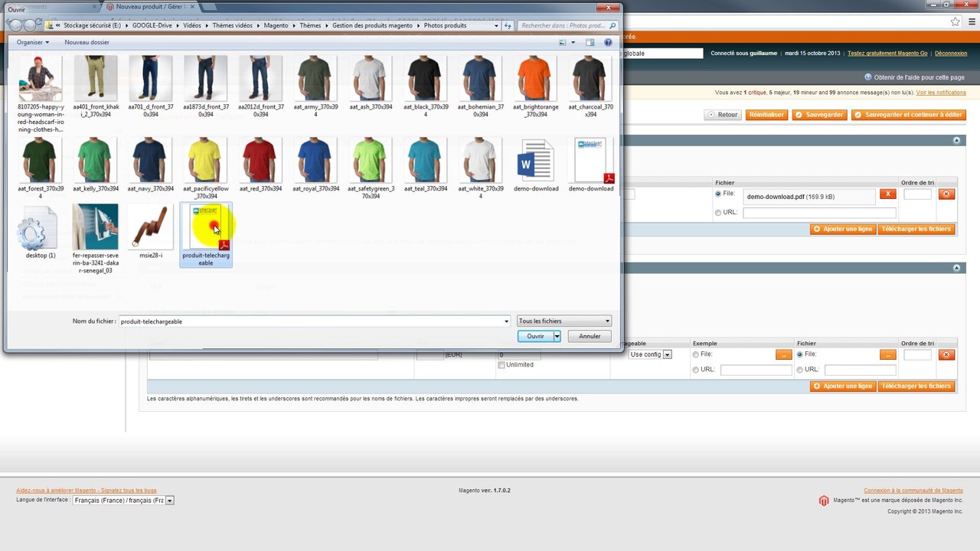Screen dimensions: 980x551
Task: Select the aat_safetygreen t-shirt image
Action: 371,168
